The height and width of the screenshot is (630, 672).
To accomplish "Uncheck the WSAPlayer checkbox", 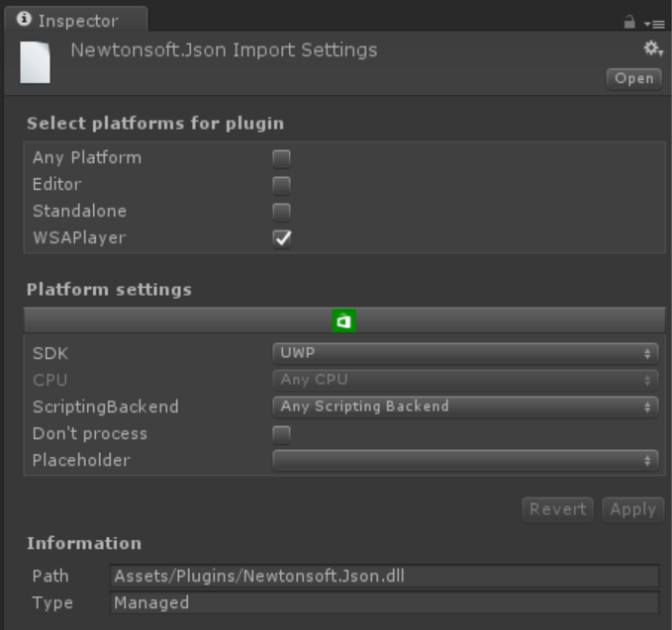I will point(282,238).
